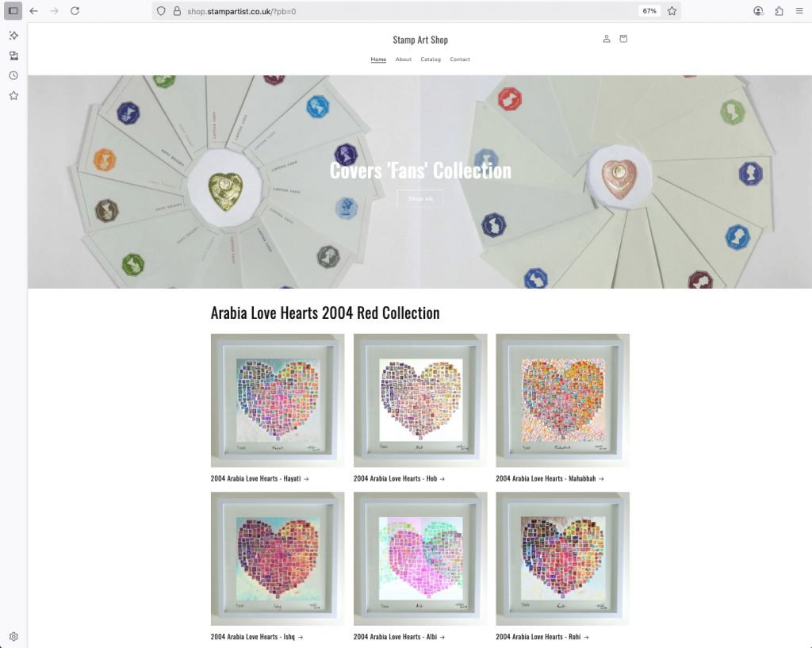Open the tracking protection shield icon

[161, 11]
